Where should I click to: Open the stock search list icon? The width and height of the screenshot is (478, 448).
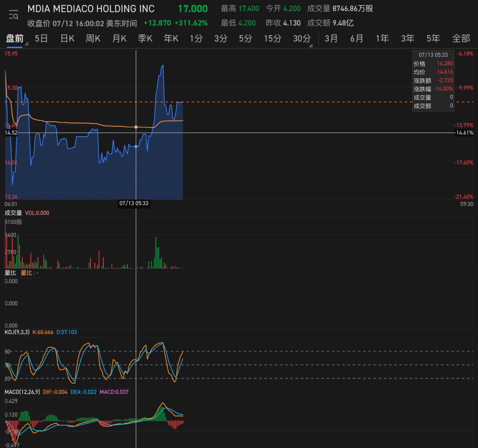click(x=13, y=15)
